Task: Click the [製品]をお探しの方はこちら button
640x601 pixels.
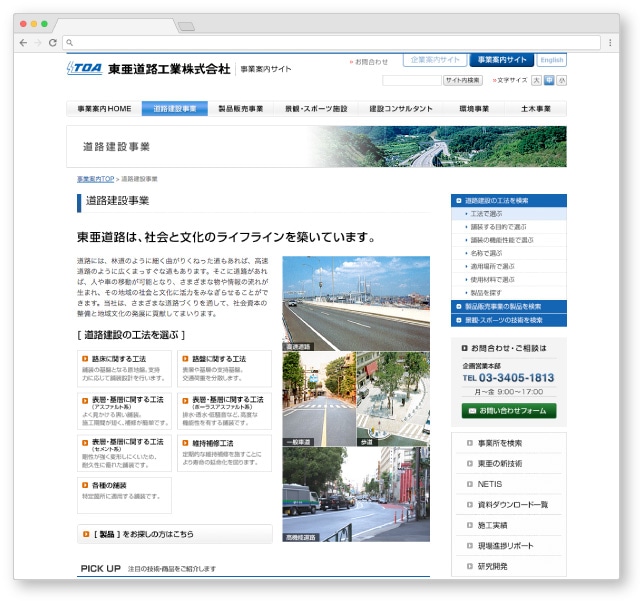Action: [x=175, y=534]
